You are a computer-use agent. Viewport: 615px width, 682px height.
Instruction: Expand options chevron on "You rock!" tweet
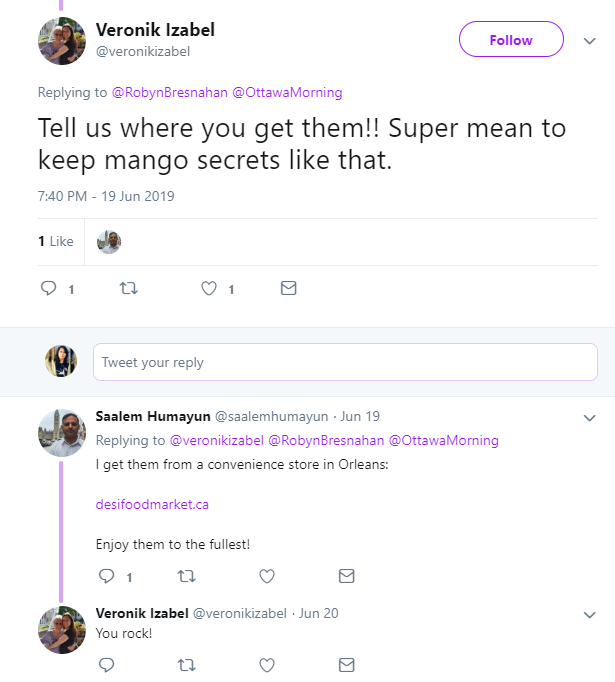588,613
